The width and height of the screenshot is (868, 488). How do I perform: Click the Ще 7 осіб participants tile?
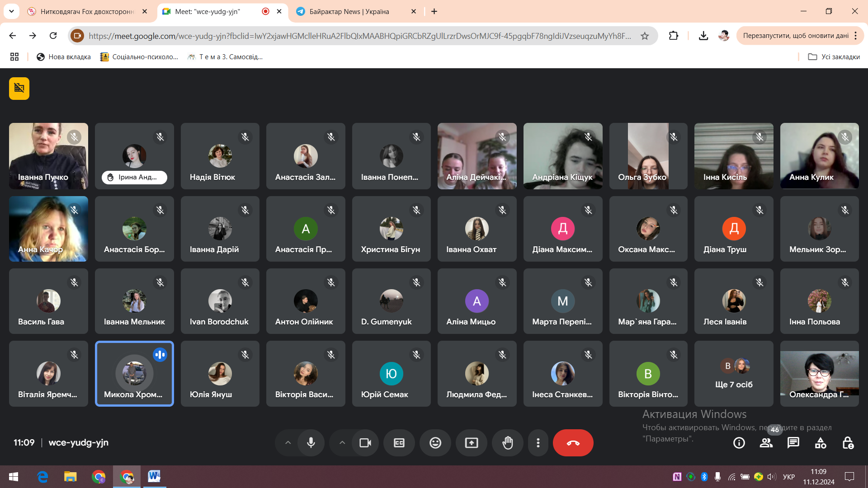tap(733, 374)
